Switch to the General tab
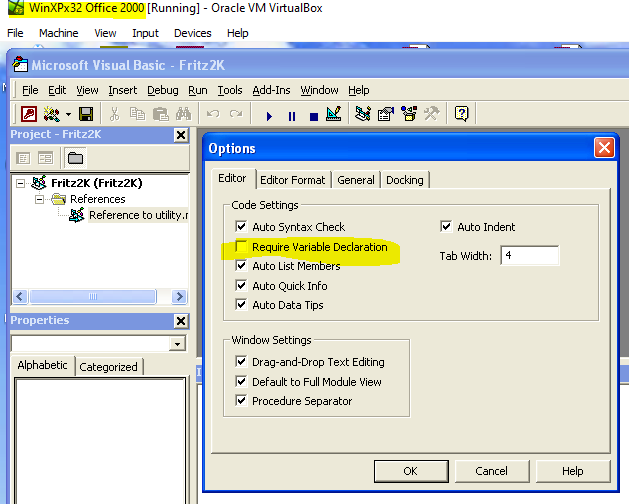 coord(356,180)
